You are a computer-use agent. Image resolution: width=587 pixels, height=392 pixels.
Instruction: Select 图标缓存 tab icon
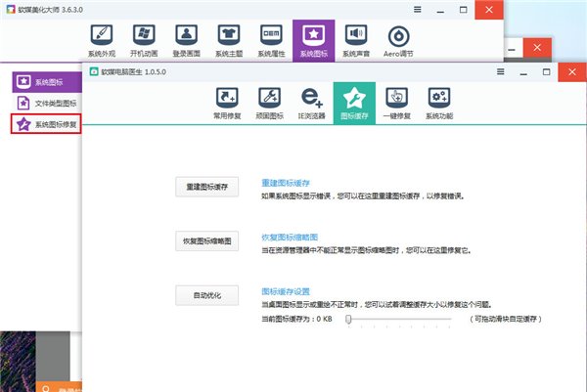(354, 104)
